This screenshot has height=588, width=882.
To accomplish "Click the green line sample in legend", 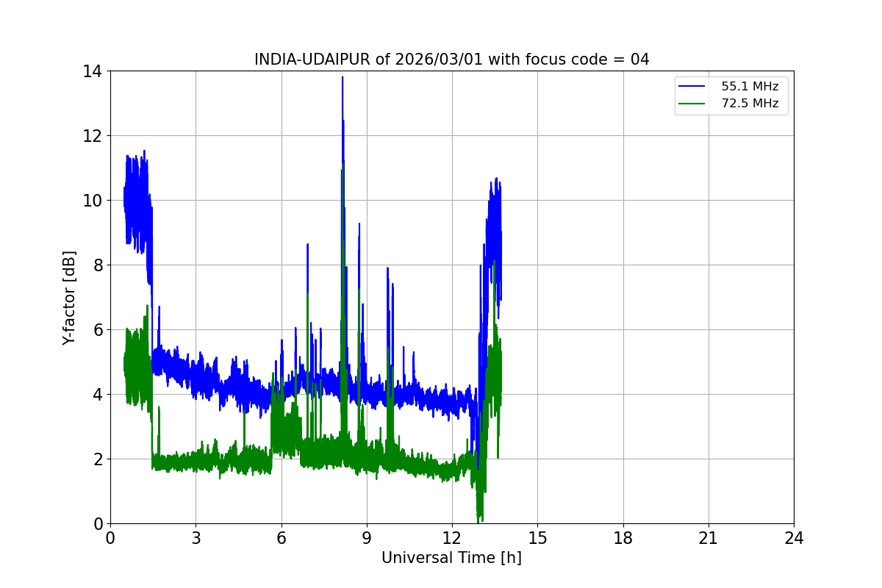I will click(692, 104).
